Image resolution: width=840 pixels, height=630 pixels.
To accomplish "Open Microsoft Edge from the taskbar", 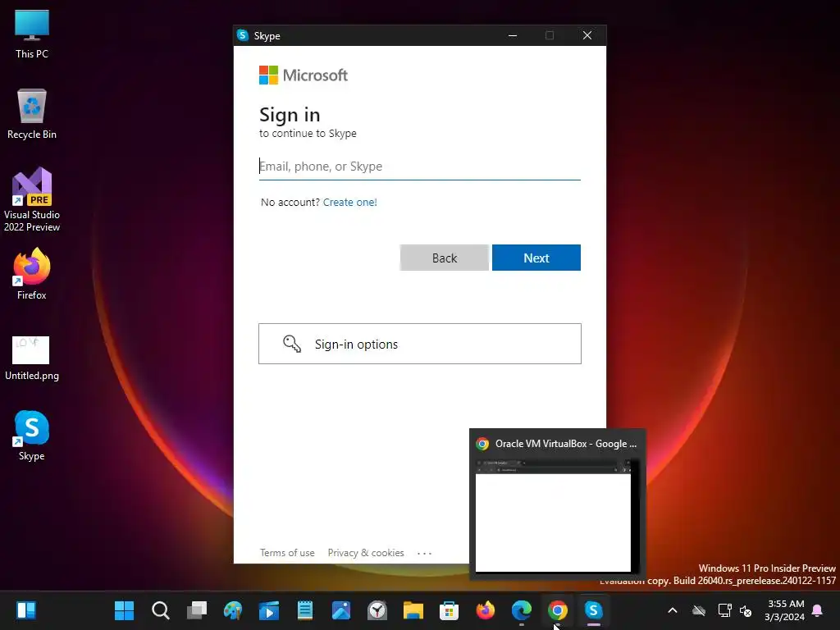I will click(521, 610).
